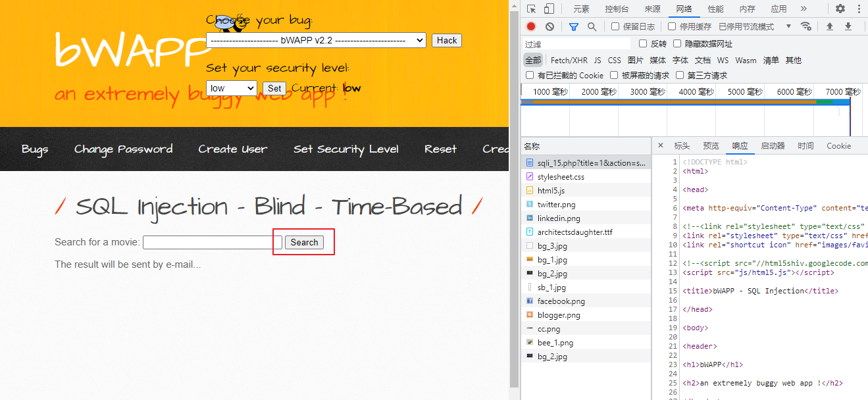The image size is (868, 400).
Task: Click the facebook.png thumbnail icon
Action: [530, 301]
